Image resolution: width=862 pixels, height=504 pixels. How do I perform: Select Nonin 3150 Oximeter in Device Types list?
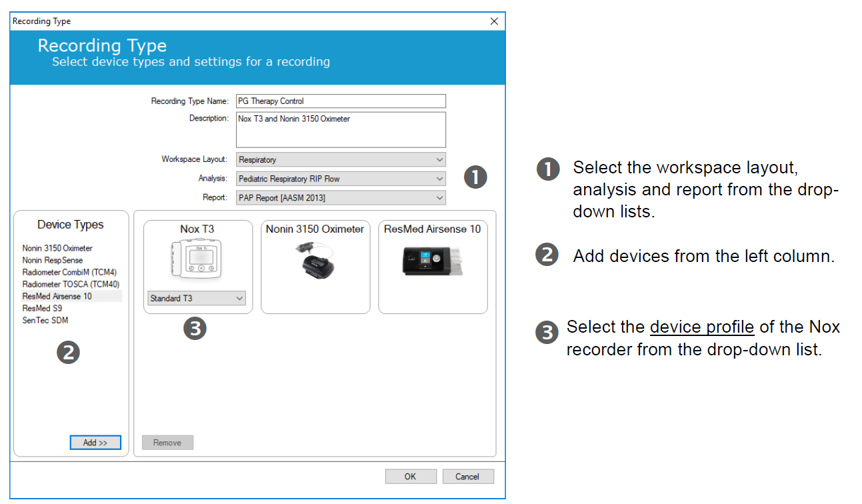(57, 248)
